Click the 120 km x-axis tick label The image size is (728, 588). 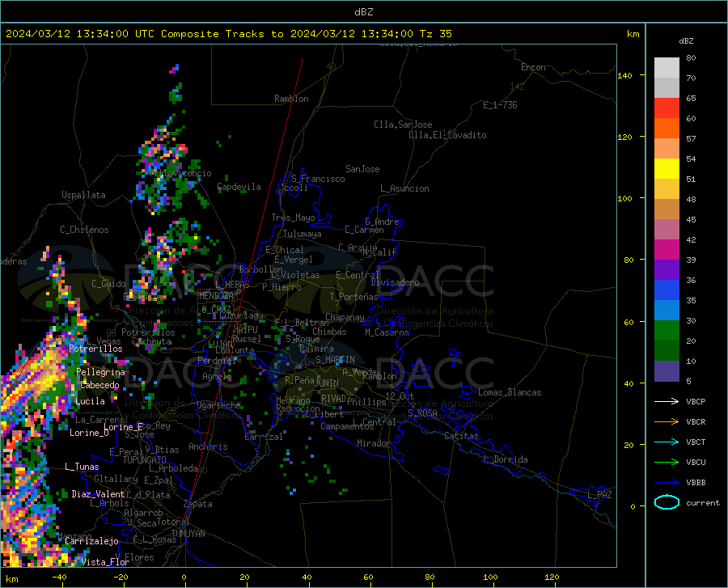coord(552,577)
